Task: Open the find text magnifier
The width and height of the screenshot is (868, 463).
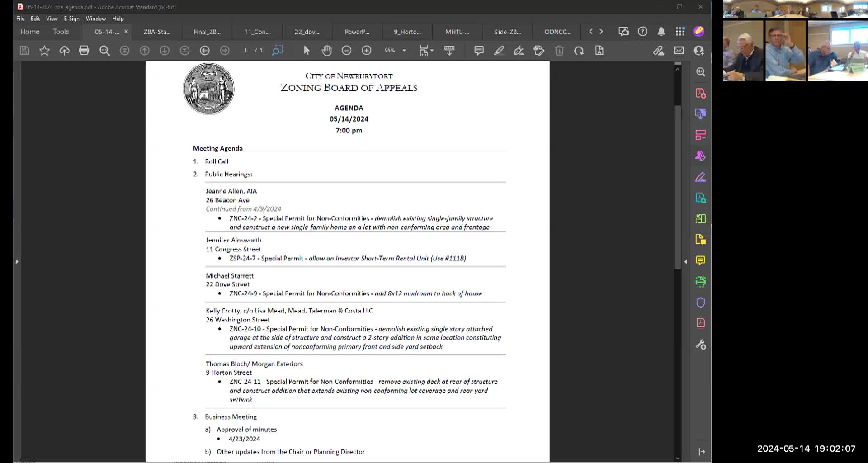Action: click(x=104, y=51)
